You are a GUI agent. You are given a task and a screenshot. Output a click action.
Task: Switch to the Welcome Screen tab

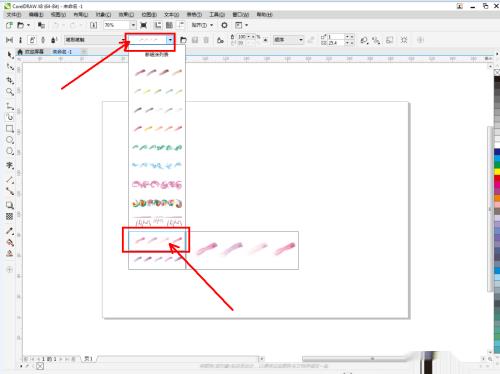point(31,52)
